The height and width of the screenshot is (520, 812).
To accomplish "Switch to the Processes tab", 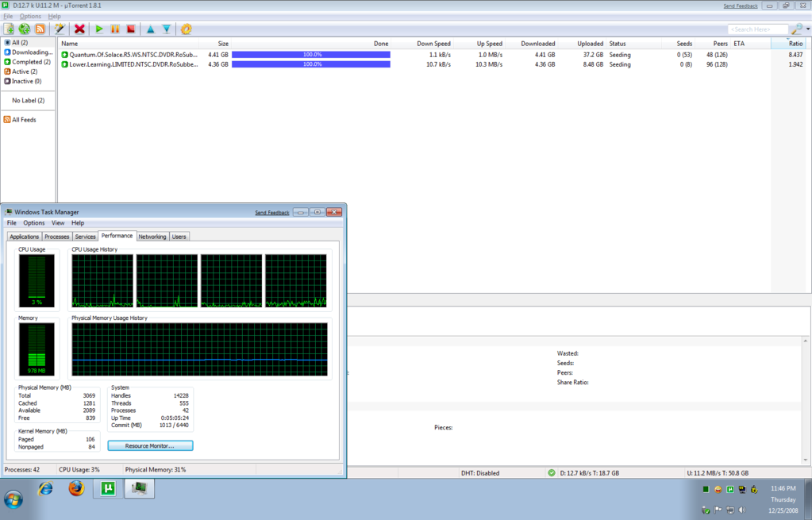I will [x=57, y=237].
